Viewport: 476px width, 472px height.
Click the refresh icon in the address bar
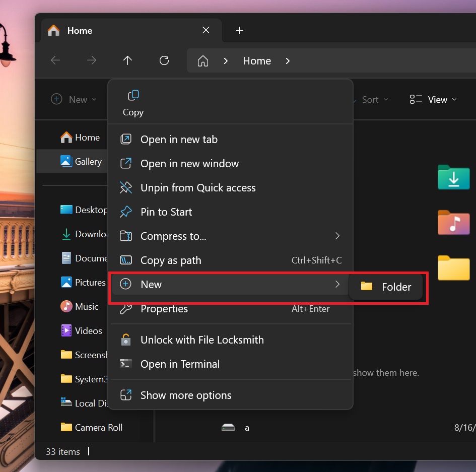(164, 60)
